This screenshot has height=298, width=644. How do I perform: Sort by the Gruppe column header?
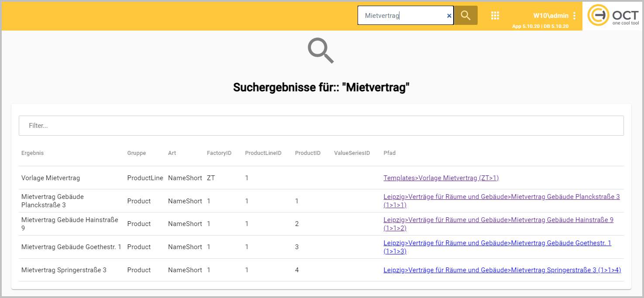tap(137, 153)
